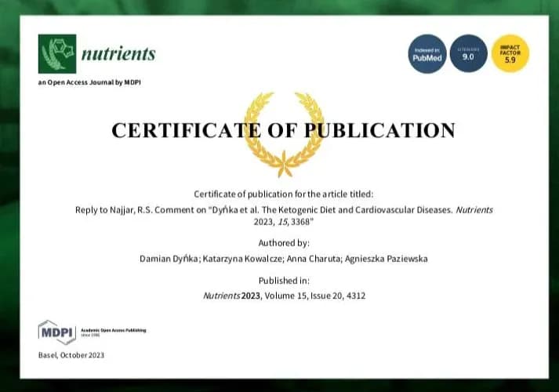Screen dimensions: 559x392
Task: Click the CiteScore 9.0 badge
Action: click(469, 54)
